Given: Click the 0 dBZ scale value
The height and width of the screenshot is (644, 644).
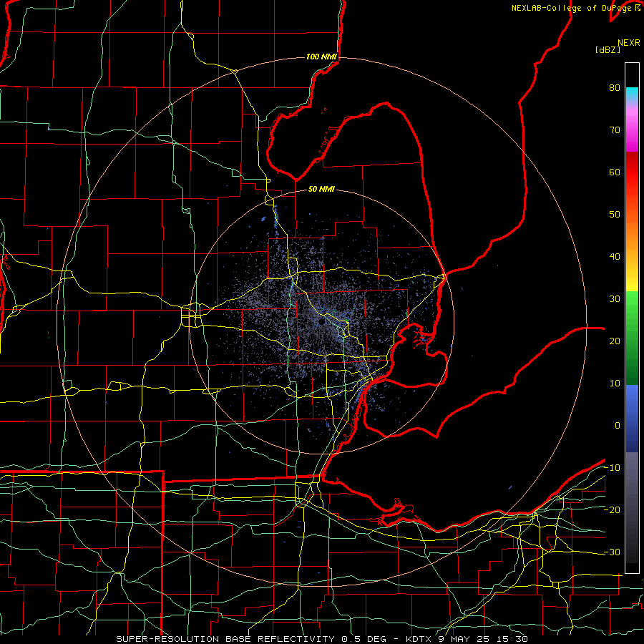Looking at the screenshot, I should (x=618, y=426).
